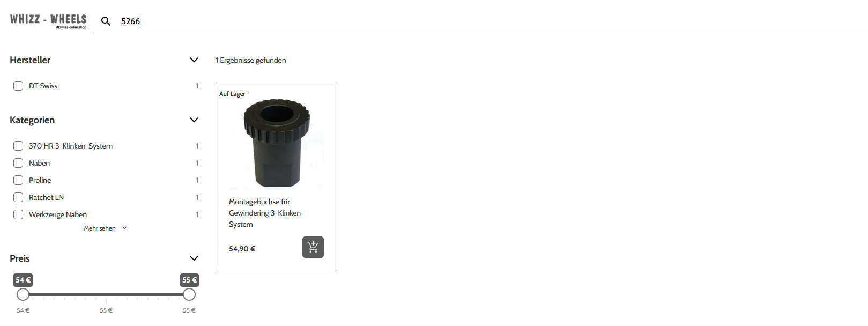Expand Mehr sehen to show more categories
The width and height of the screenshot is (868, 326).
(105, 228)
